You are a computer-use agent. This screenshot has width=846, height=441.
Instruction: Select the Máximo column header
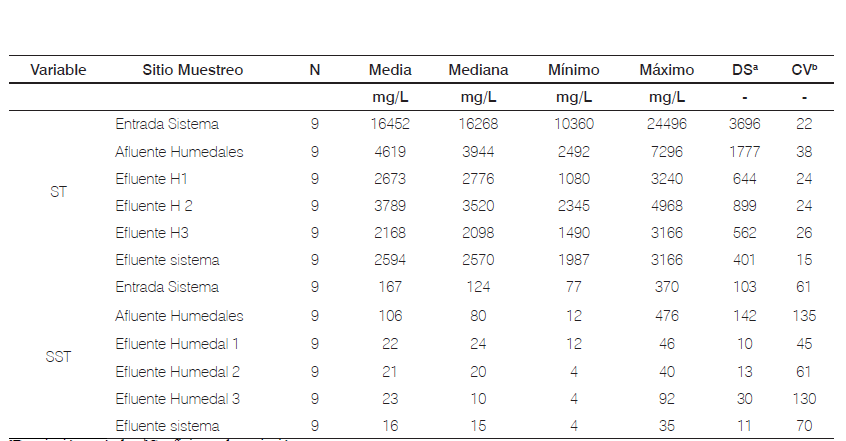click(666, 70)
